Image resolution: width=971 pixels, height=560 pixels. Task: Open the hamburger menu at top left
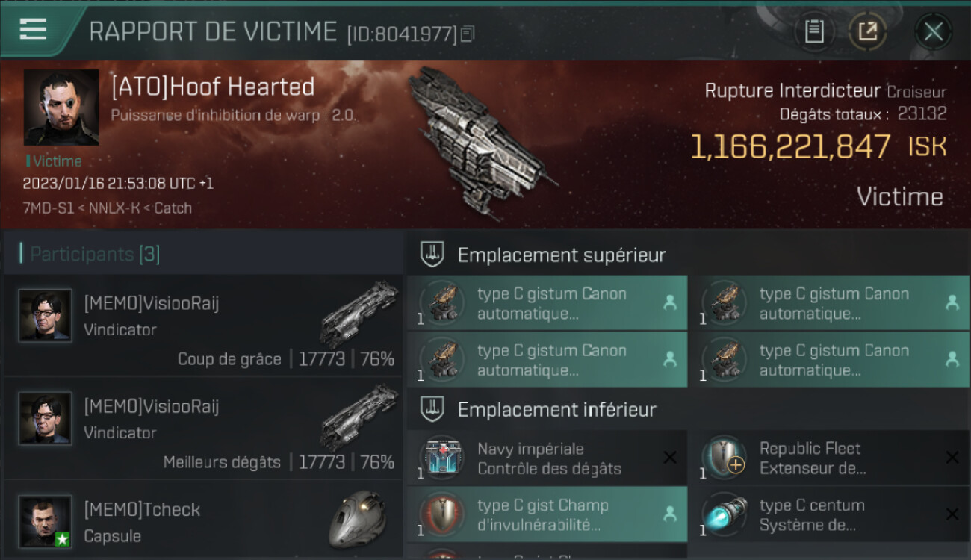tap(33, 29)
